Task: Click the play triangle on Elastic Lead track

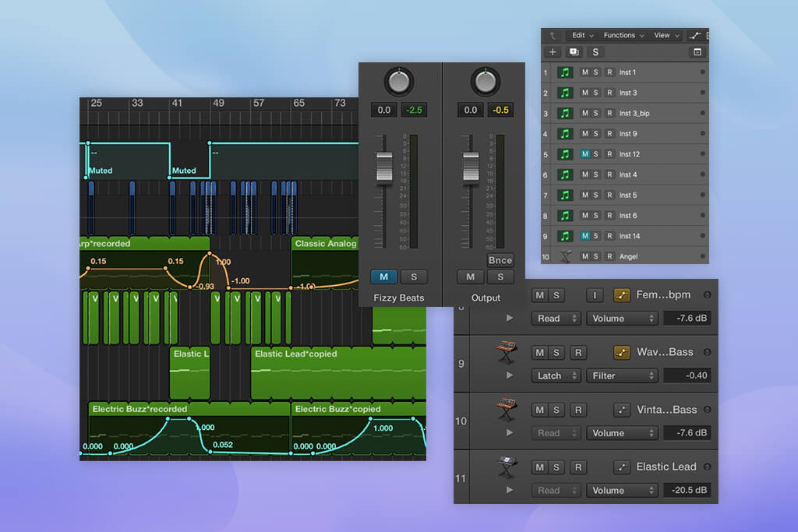Action: pos(510,490)
